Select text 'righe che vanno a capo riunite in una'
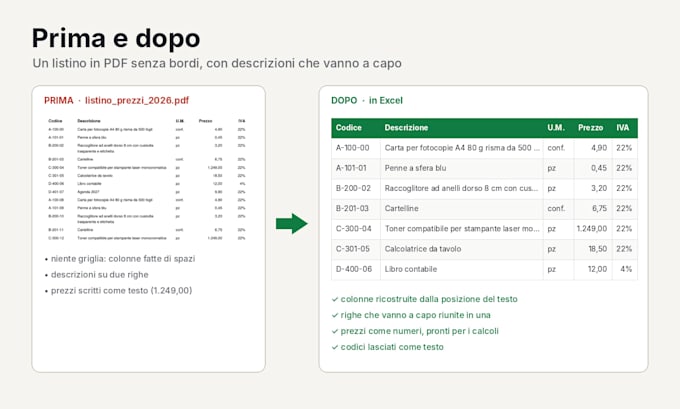680x409 pixels. [x=415, y=315]
